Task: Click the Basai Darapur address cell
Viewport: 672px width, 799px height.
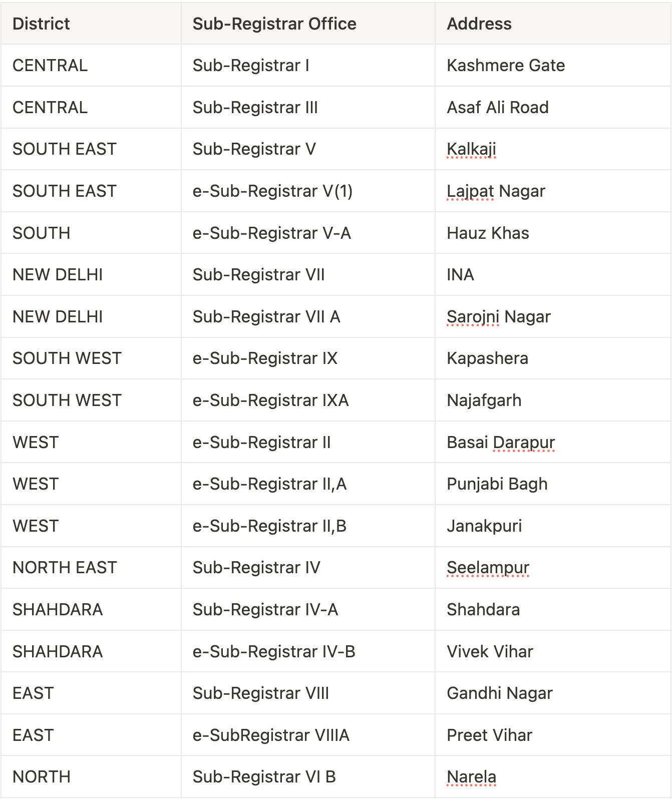Action: [501, 443]
